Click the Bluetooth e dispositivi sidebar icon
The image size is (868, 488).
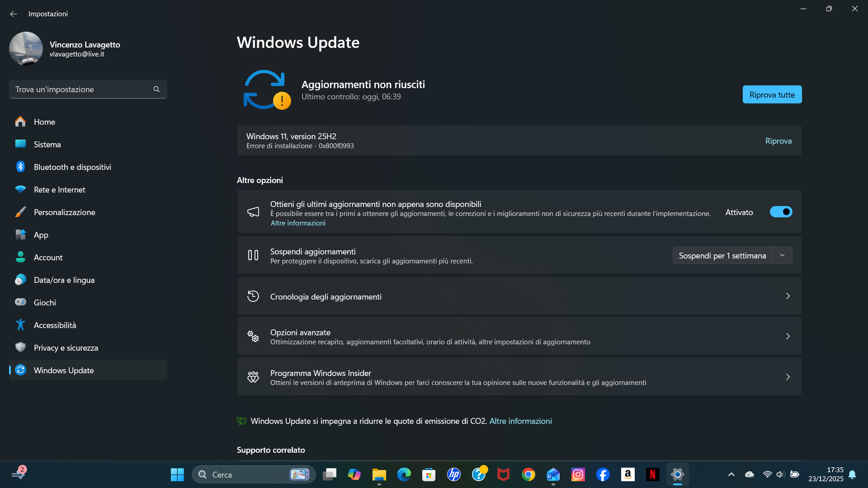[20, 167]
